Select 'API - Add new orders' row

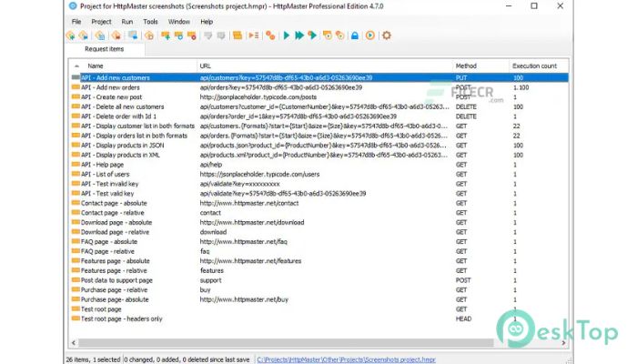pos(319,87)
